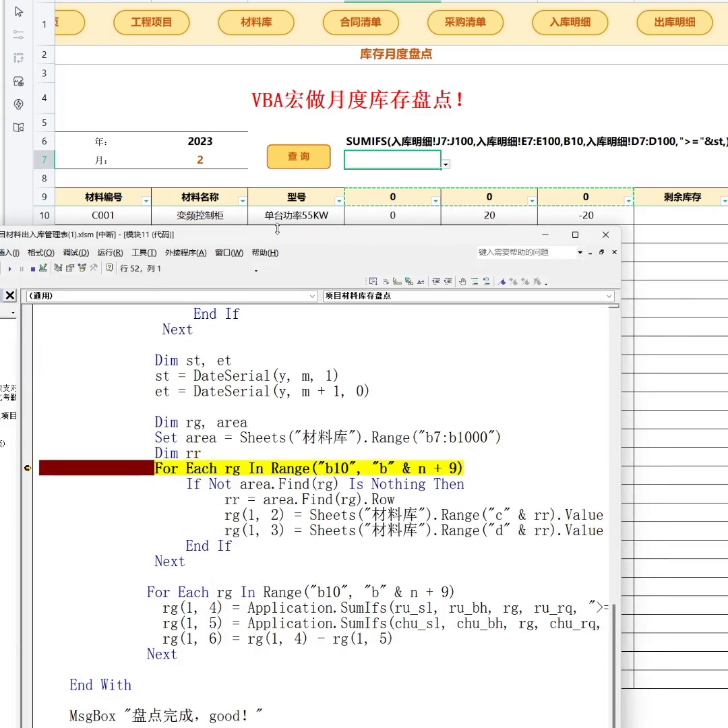Screen dimensions: 728x728
Task: Select cell containing -20
Action: click(586, 216)
